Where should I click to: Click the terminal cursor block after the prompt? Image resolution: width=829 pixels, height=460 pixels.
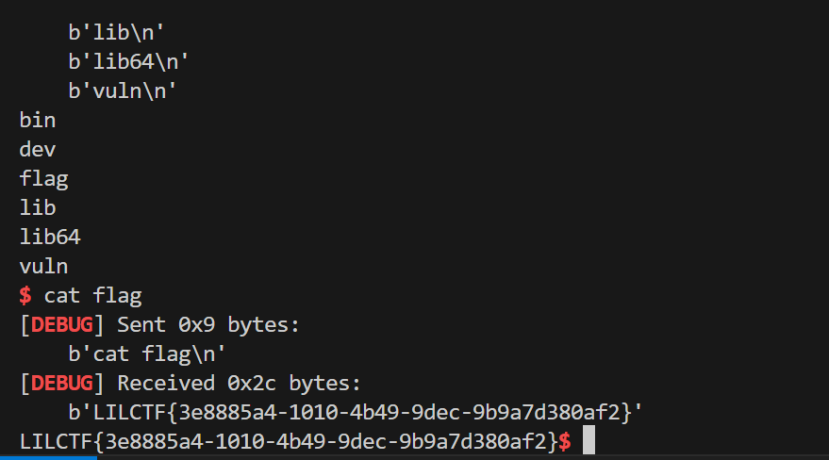pyautogui.click(x=589, y=440)
